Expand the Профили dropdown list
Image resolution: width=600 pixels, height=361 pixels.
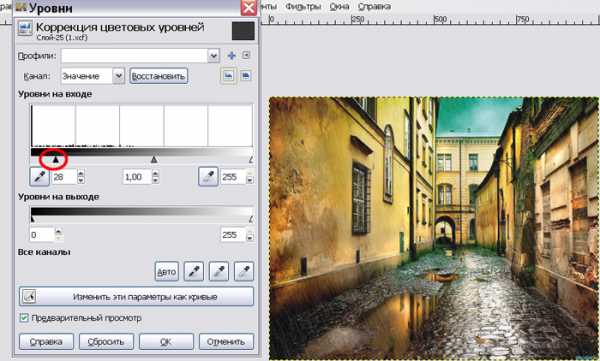click(x=213, y=56)
